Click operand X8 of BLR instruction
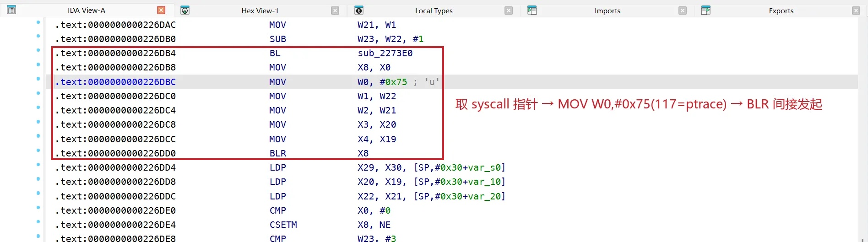The height and width of the screenshot is (242, 868). (x=363, y=153)
